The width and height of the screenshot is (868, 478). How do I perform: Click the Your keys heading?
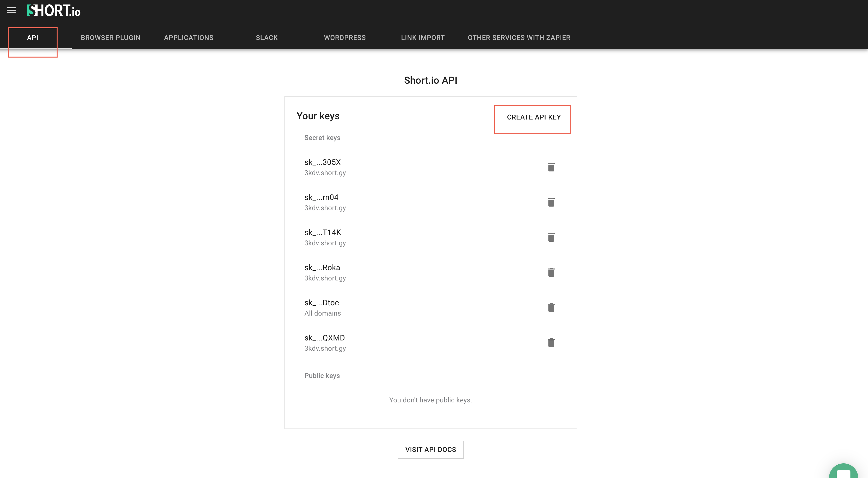tap(318, 116)
